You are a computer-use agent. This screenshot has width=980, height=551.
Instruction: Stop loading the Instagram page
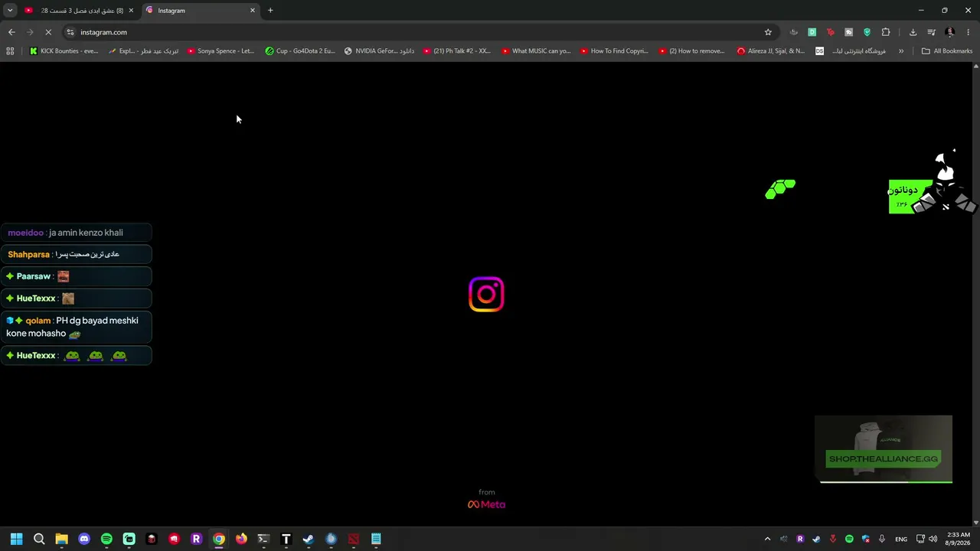[48, 32]
